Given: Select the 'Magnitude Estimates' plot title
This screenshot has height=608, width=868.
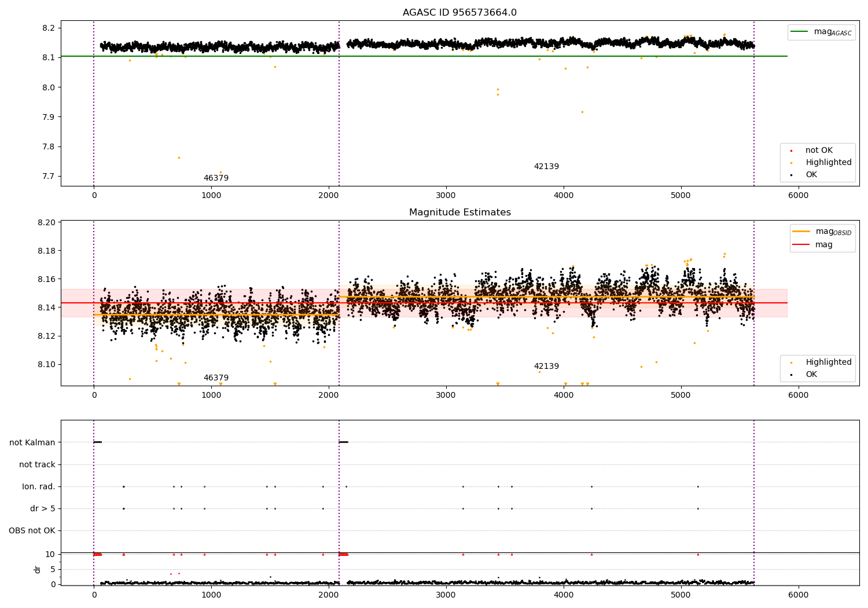Looking at the screenshot, I should [459, 213].
